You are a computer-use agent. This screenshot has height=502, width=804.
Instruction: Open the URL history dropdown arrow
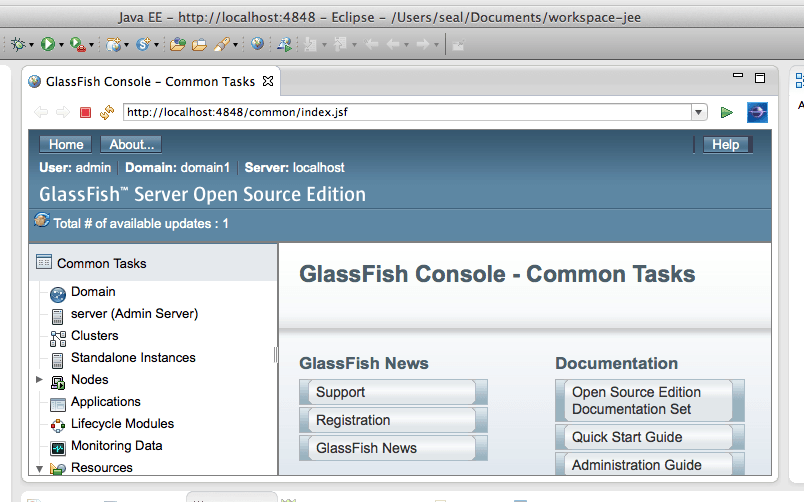[699, 113]
